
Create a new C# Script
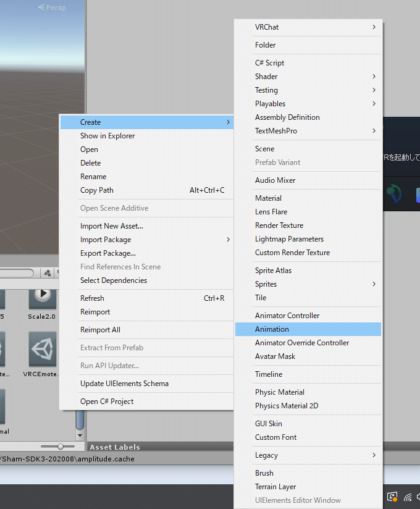point(308,63)
